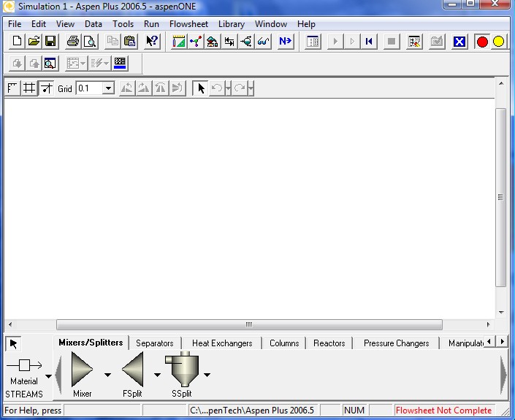515x420 pixels.
Task: Expand the Material streams type arrow
Action: [49, 377]
